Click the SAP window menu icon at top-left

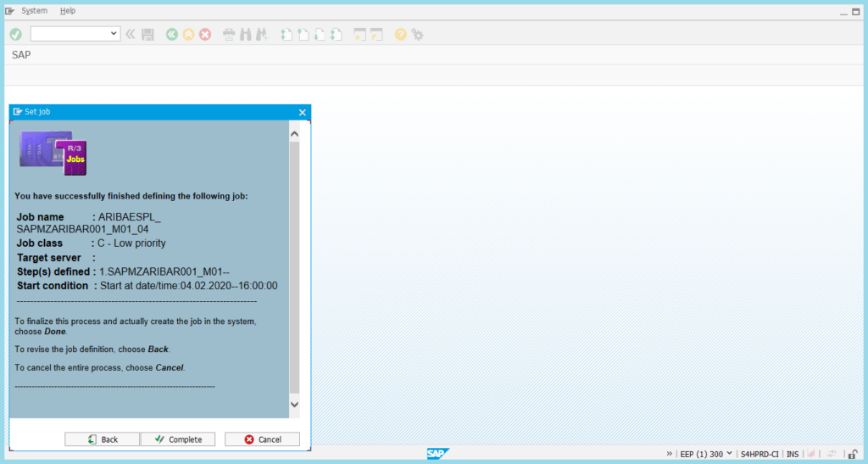[9, 10]
